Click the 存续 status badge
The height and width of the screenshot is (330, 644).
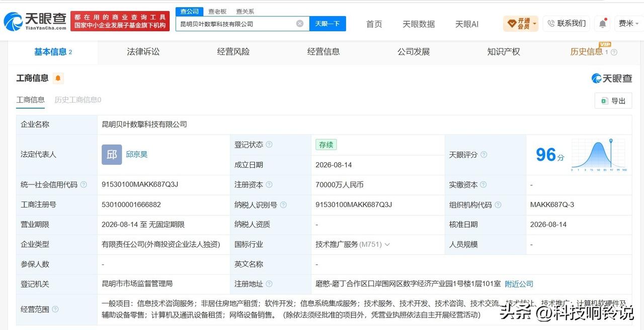326,145
